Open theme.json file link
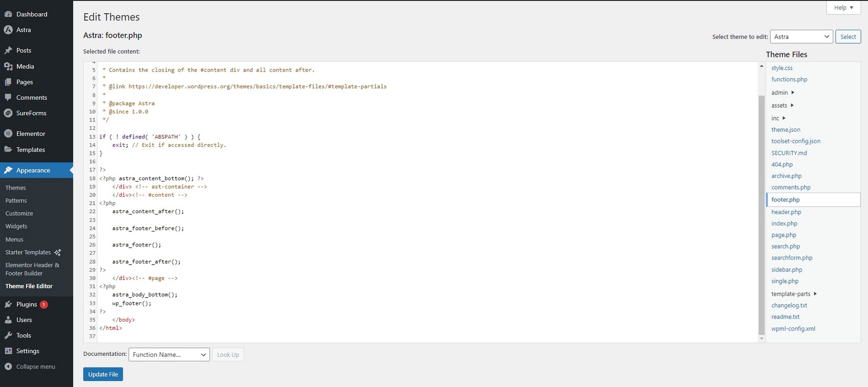868x387 pixels. tap(786, 129)
